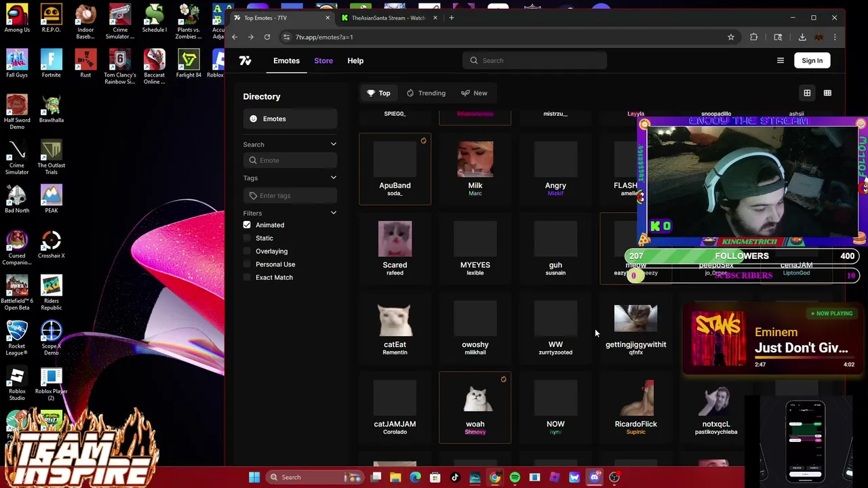Viewport: 868px width, 488px height.
Task: Open the hamburger menu beside Sign In
Action: click(781, 60)
